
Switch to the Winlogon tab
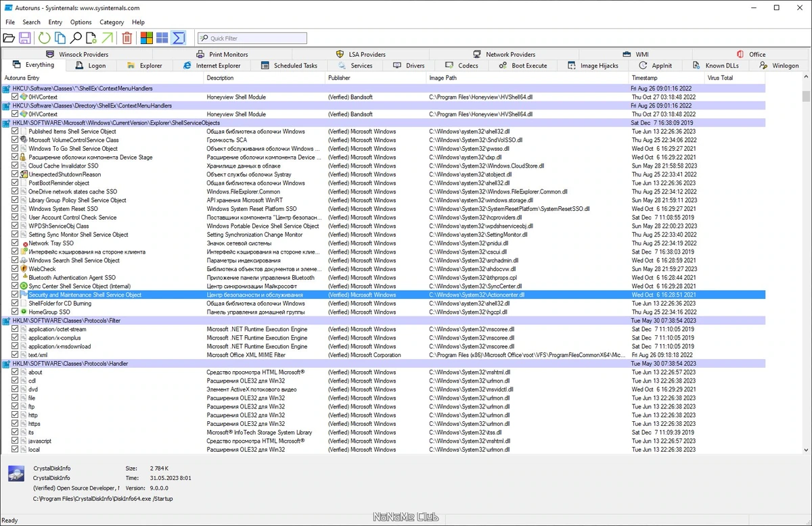(780, 66)
